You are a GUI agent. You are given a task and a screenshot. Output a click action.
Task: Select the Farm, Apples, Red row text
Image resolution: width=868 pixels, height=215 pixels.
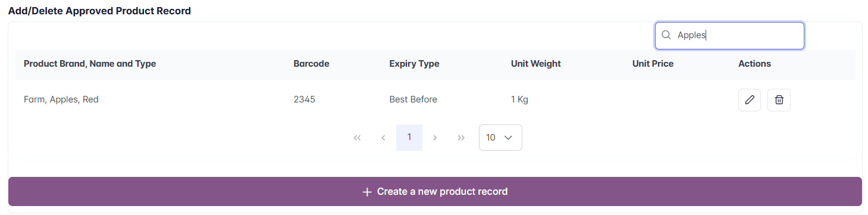pos(61,99)
